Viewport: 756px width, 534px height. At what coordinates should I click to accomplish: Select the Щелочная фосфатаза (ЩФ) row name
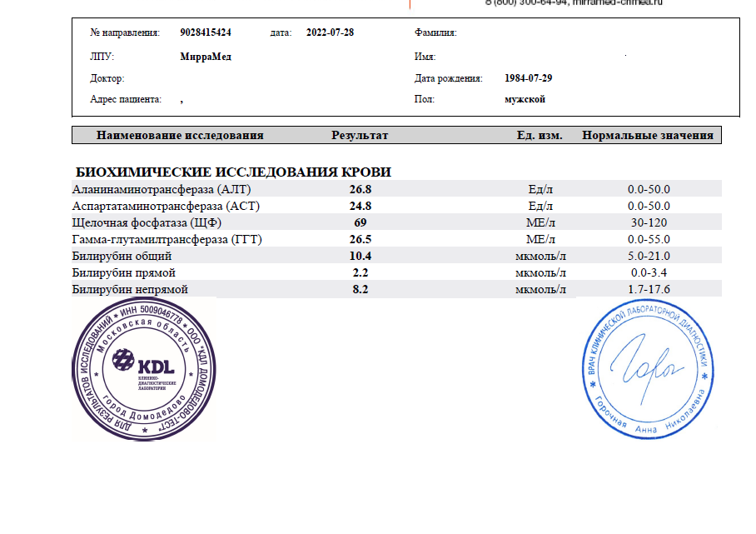[147, 222]
